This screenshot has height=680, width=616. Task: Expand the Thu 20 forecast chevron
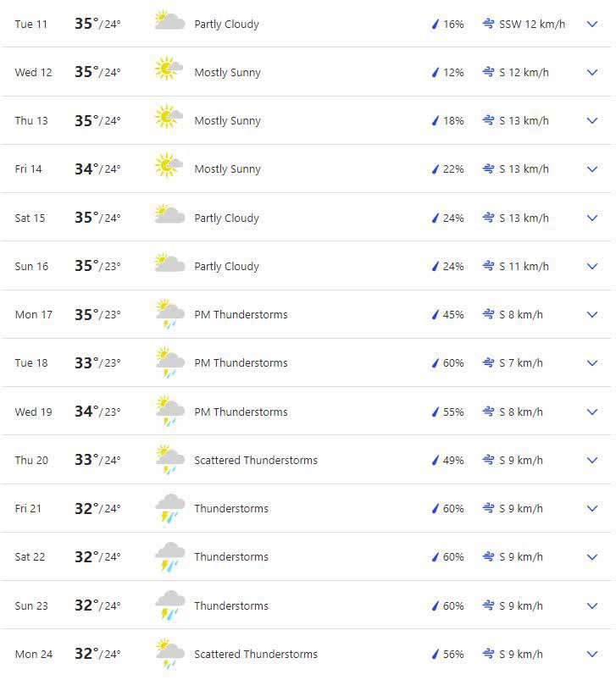point(592,460)
